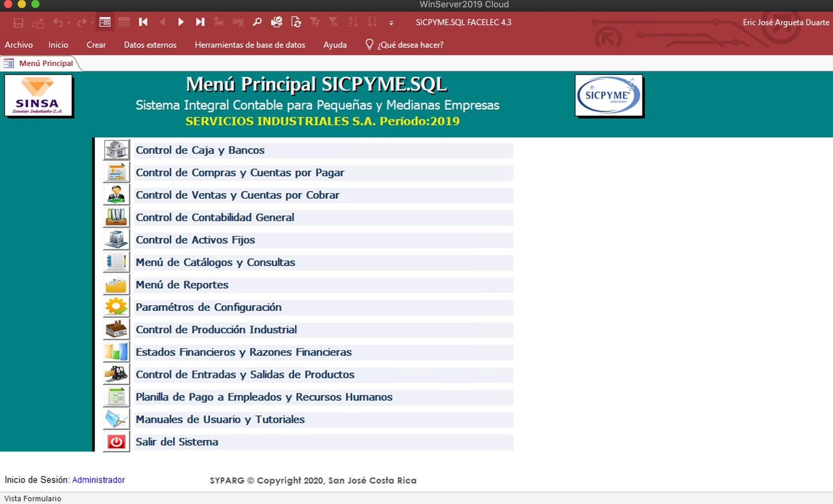The image size is (833, 504).
Task: Click the ¿Qué desea hacer? search box
Action: [x=405, y=45]
